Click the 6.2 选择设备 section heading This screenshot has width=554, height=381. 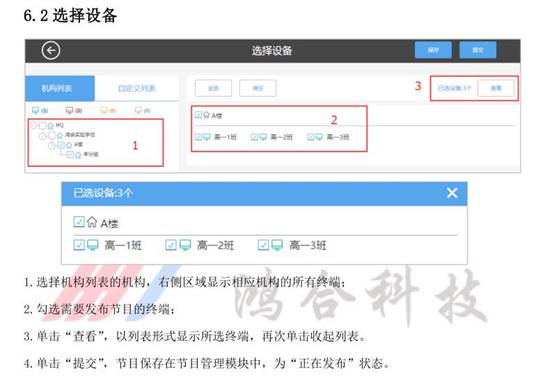pos(70,16)
